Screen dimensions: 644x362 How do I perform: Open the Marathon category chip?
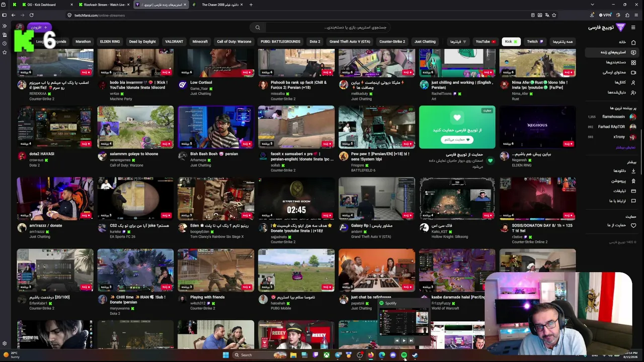click(x=83, y=42)
